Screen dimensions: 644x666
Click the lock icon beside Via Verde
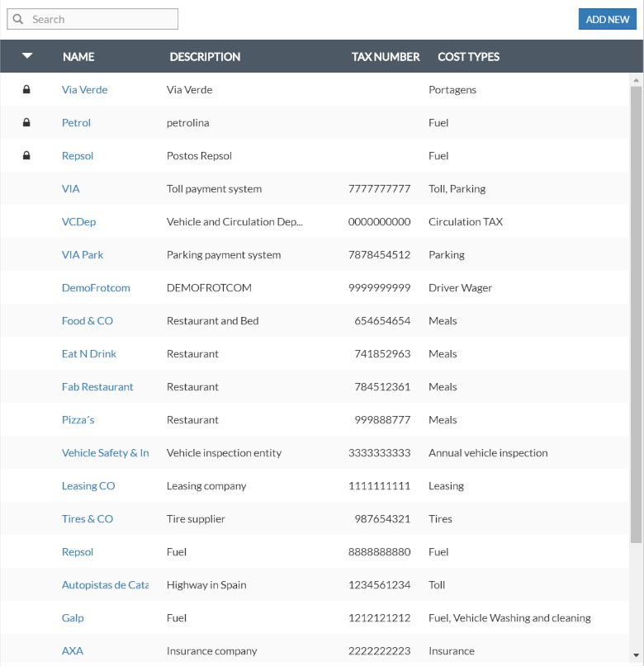[x=26, y=90]
